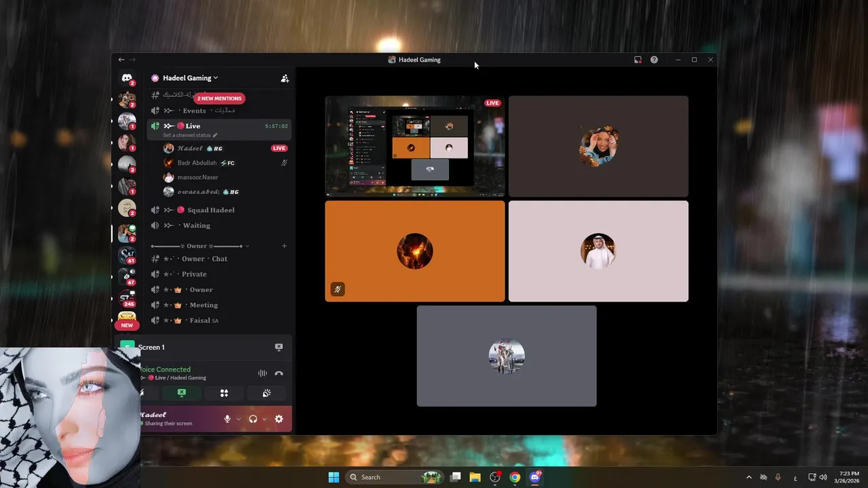This screenshot has height=488, width=868.
Task: Open clock and date 7:23 PM
Action: 848,477
